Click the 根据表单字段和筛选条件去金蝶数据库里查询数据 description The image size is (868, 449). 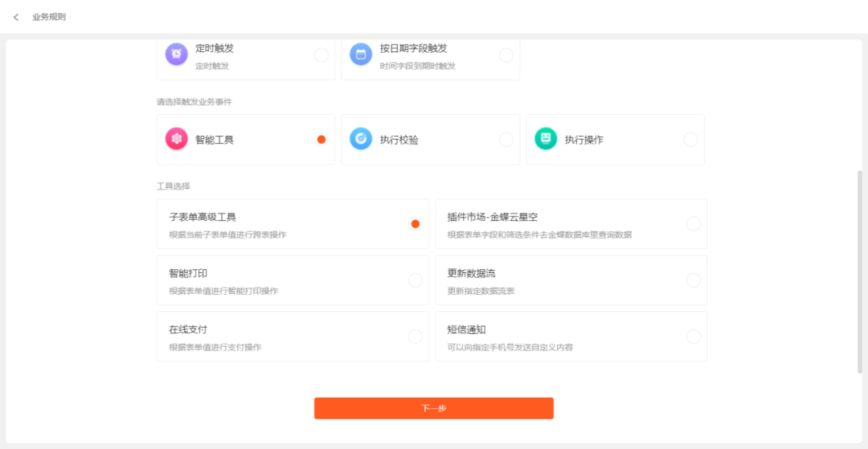[x=539, y=235]
